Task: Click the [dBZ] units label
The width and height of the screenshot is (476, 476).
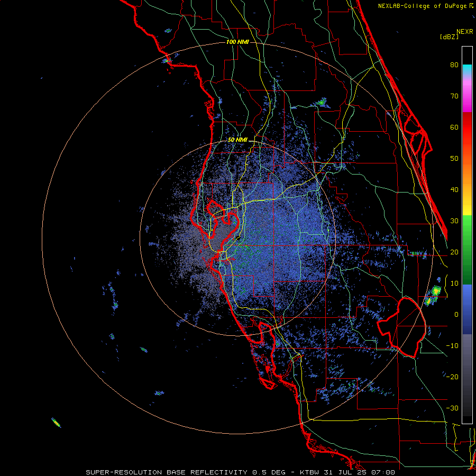Action: pos(449,36)
